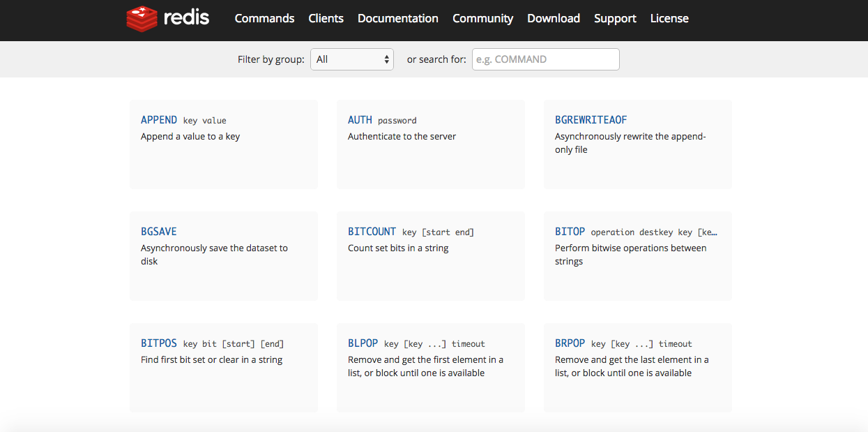The image size is (868, 432).
Task: Open the BLPOP command link
Action: (363, 343)
